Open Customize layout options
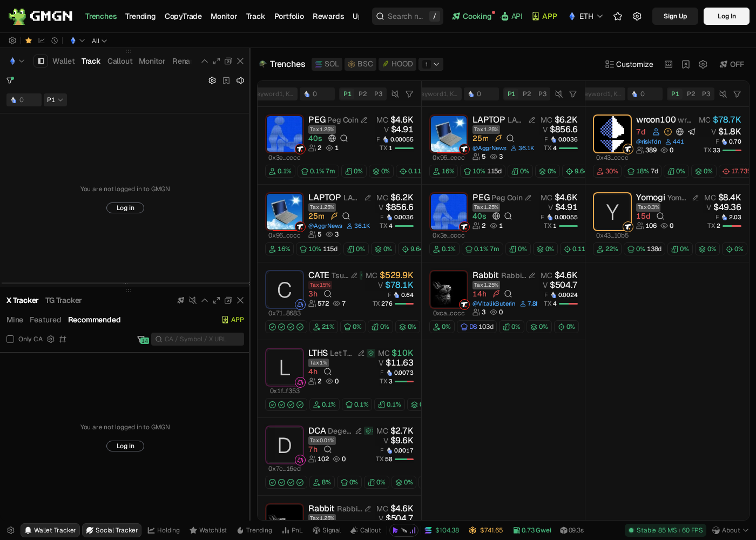 click(629, 64)
